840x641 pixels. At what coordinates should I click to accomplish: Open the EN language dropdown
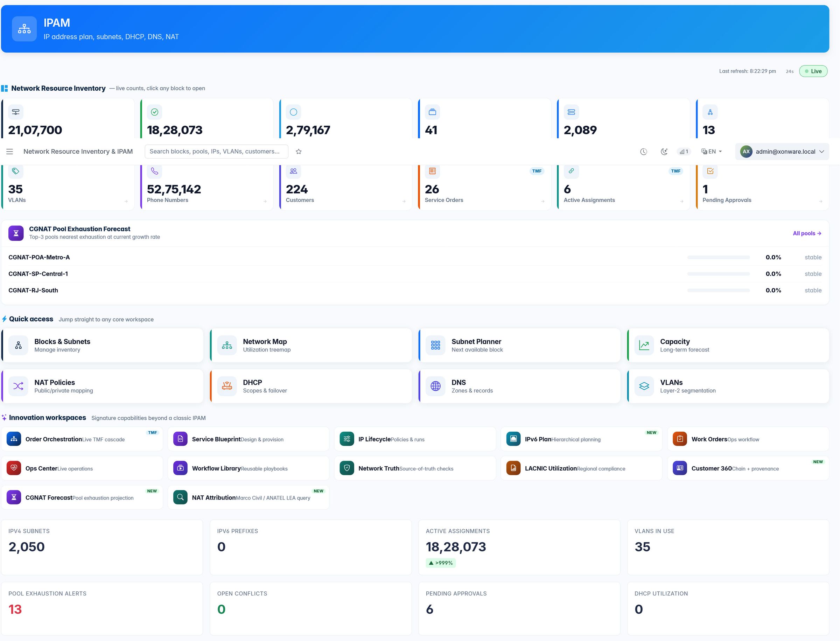(x=712, y=152)
